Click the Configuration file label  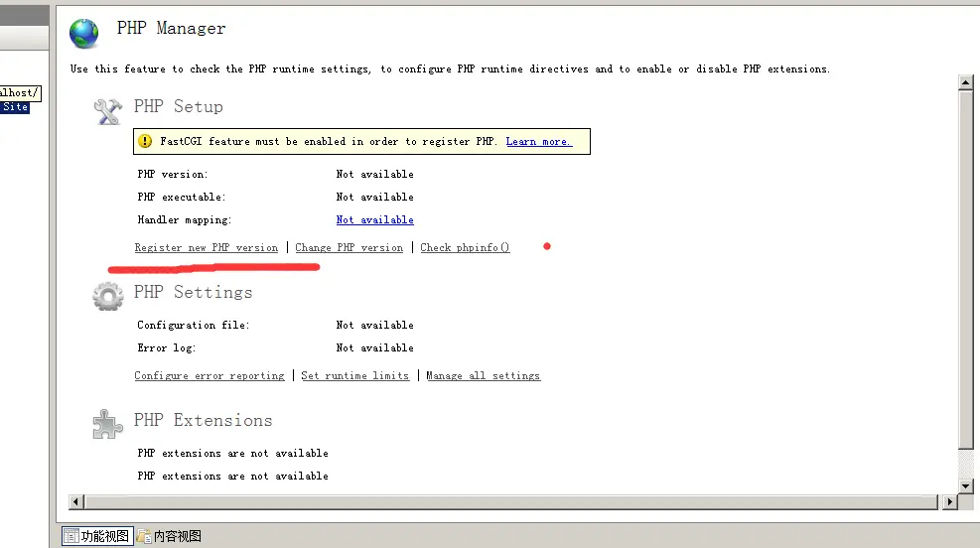194,326
